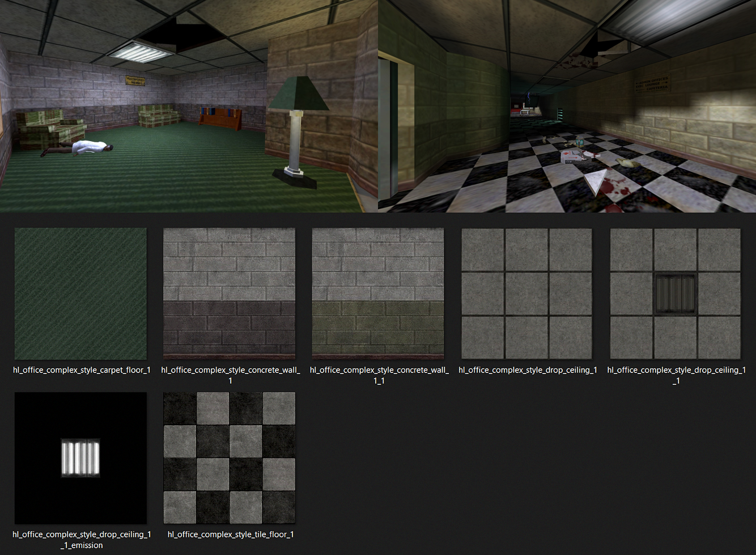This screenshot has width=756, height=555.
Task: Click label hl_office_complex_style_drop_ceiling_1
Action: tap(528, 370)
